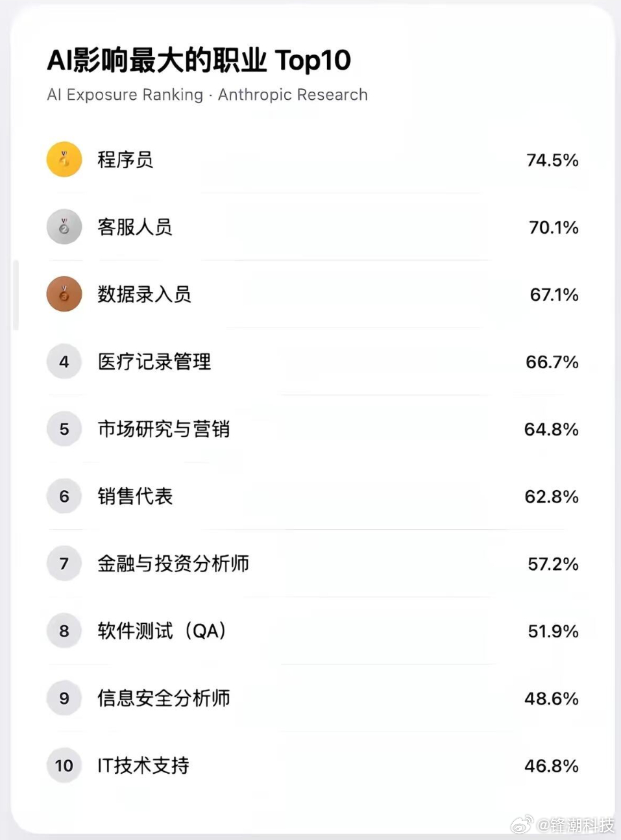
Task: Click the rank 4 badge for 医疗记录管理
Action: (64, 362)
